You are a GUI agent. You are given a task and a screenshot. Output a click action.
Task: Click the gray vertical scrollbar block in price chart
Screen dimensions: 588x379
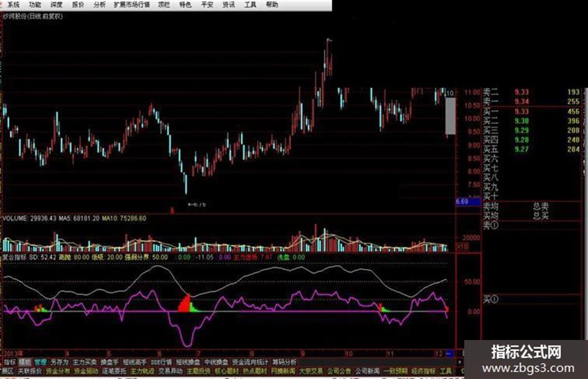(450, 116)
